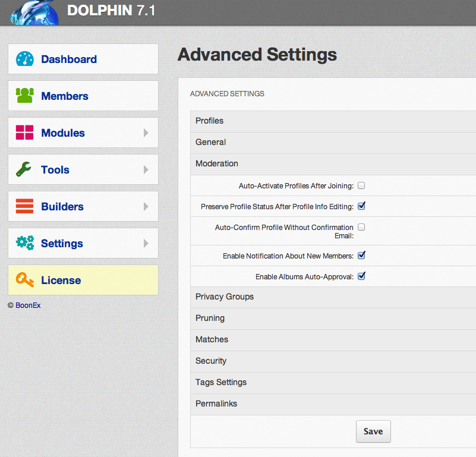Expand the Tools submenu arrow
This screenshot has height=457, width=476.
click(146, 170)
